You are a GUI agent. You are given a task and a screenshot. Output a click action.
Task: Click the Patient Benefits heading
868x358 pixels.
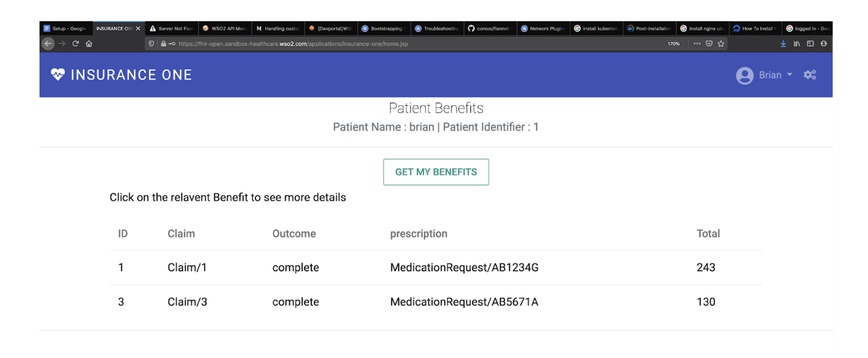pyautogui.click(x=436, y=108)
